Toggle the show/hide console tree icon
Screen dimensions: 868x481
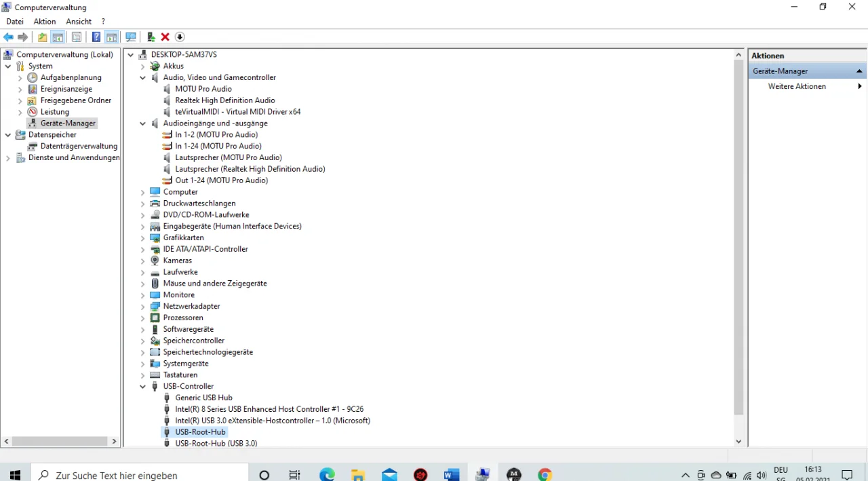click(x=58, y=37)
